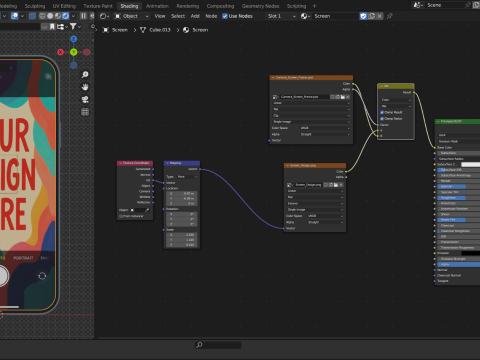Open the file browser filter funnel icon

coord(73,26)
